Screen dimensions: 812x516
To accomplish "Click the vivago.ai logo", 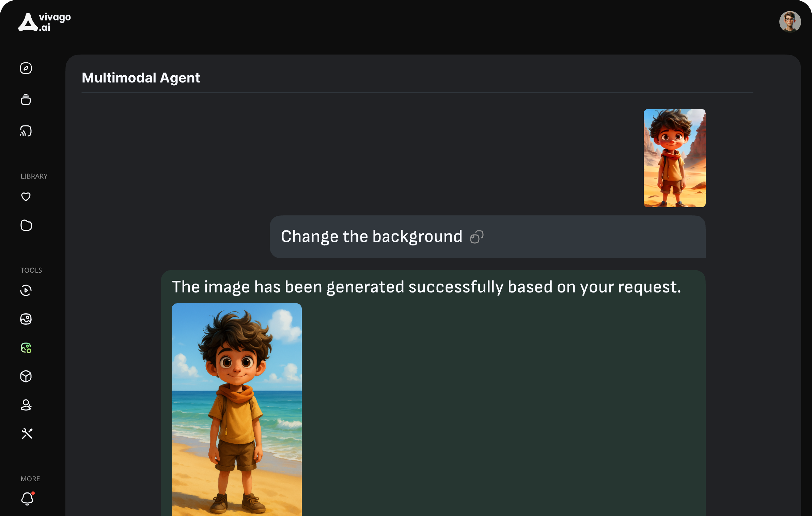I will [x=44, y=22].
